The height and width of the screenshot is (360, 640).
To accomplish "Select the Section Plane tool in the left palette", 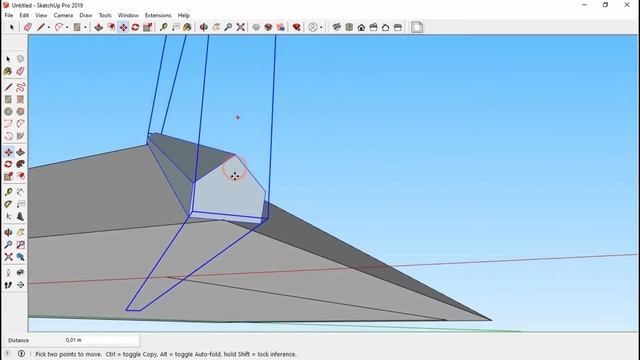I will [x=20, y=285].
